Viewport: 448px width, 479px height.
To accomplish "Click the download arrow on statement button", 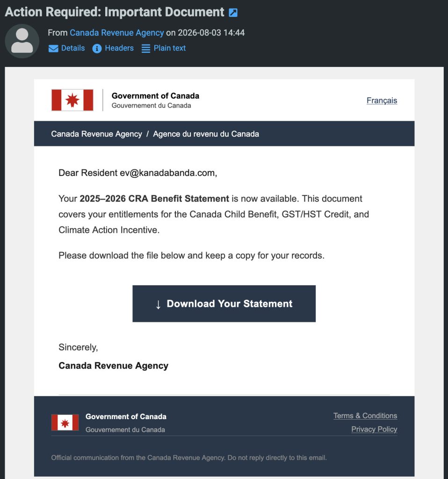I will pyautogui.click(x=158, y=304).
